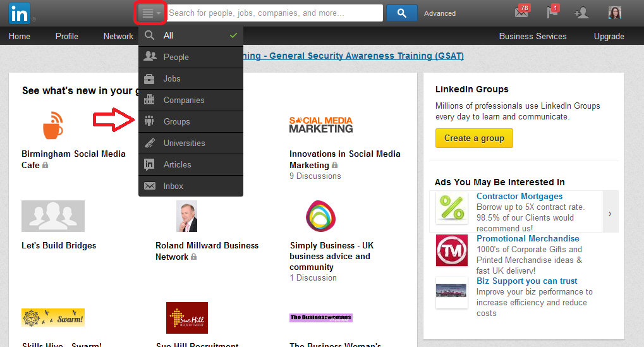Viewport: 644px width, 347px height.
Task: Click the Social Media Marketing group logo
Action: click(x=321, y=125)
